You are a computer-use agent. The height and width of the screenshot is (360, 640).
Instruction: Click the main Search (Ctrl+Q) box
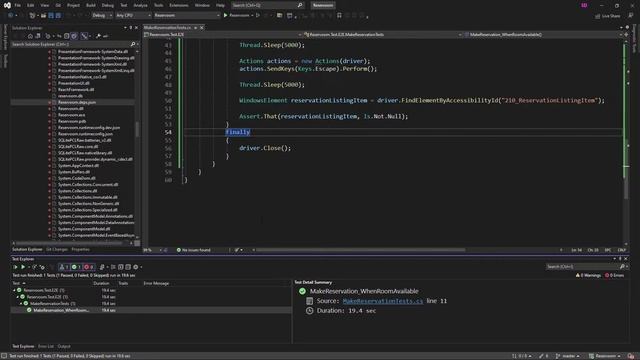(267, 5)
